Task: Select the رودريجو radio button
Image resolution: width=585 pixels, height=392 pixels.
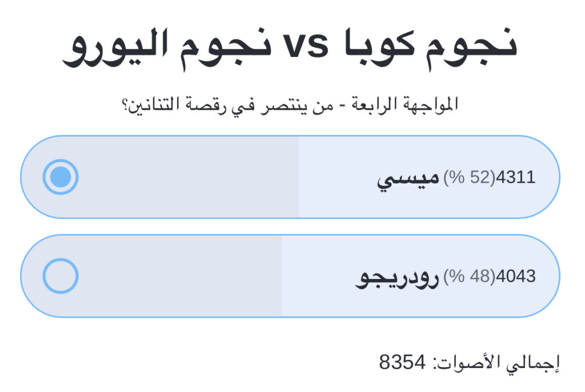Action: pyautogui.click(x=61, y=276)
